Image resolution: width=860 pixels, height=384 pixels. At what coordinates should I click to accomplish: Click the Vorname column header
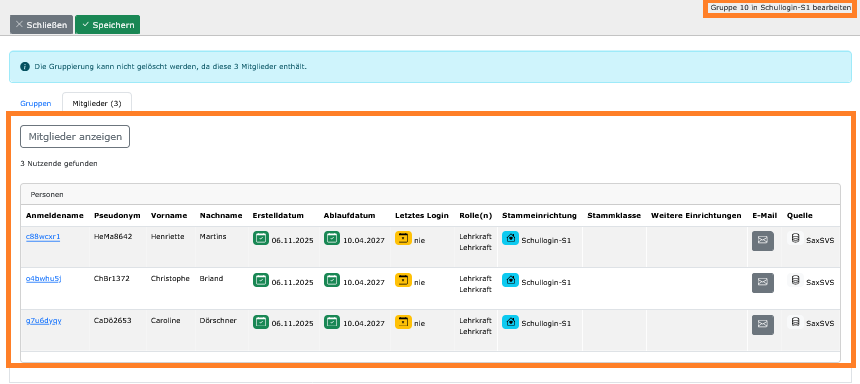(x=169, y=216)
